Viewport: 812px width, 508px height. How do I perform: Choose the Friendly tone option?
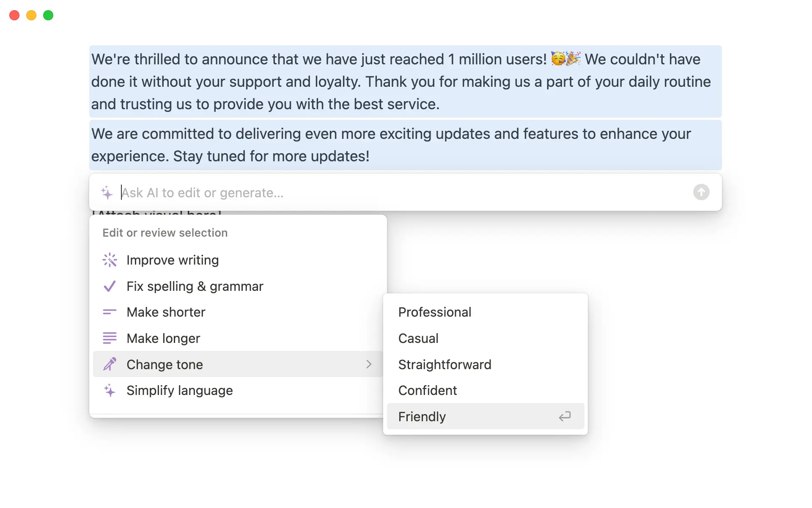click(422, 417)
